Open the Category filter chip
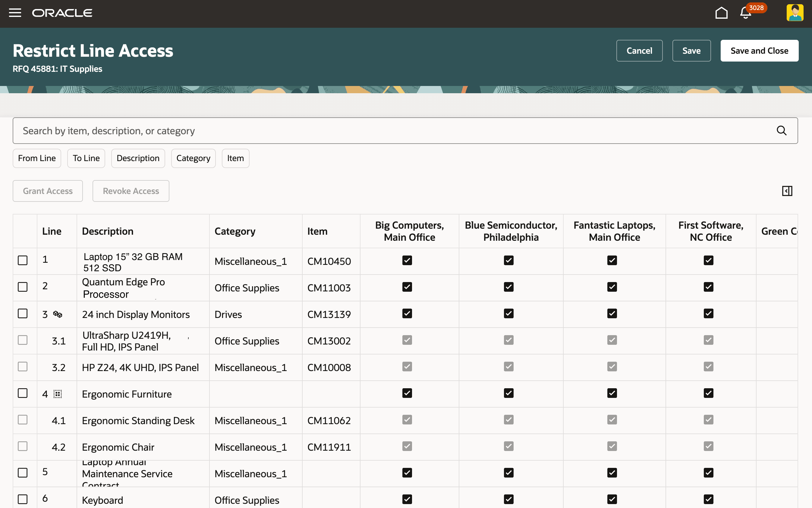Image resolution: width=812 pixels, height=508 pixels. coord(193,158)
